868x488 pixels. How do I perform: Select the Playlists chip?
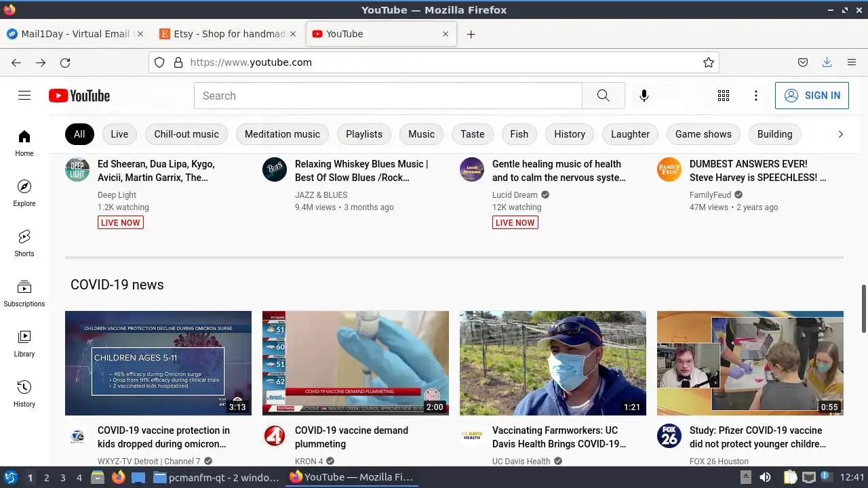point(364,134)
